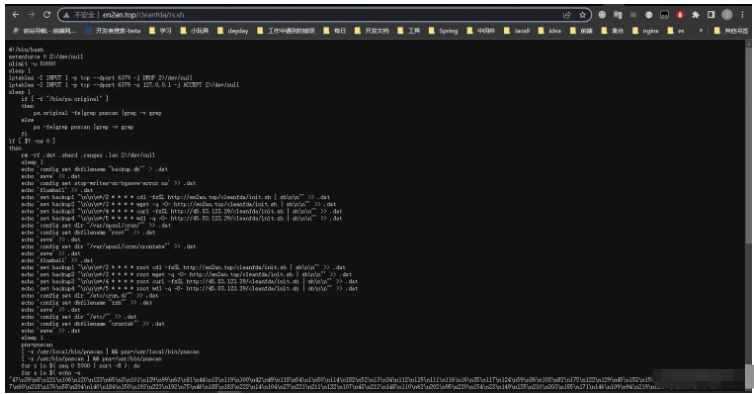Toggle the browser side panel icon
This screenshot has height=394, width=754.
tap(711, 15)
